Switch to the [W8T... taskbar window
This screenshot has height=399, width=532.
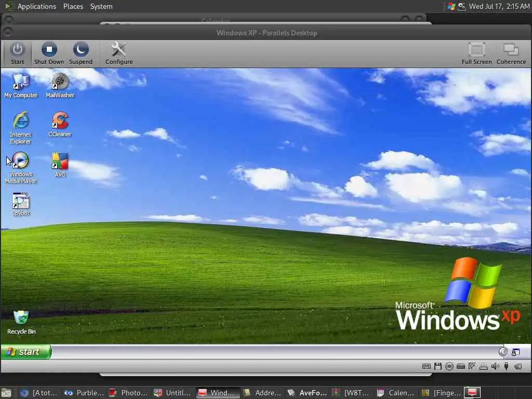352,393
